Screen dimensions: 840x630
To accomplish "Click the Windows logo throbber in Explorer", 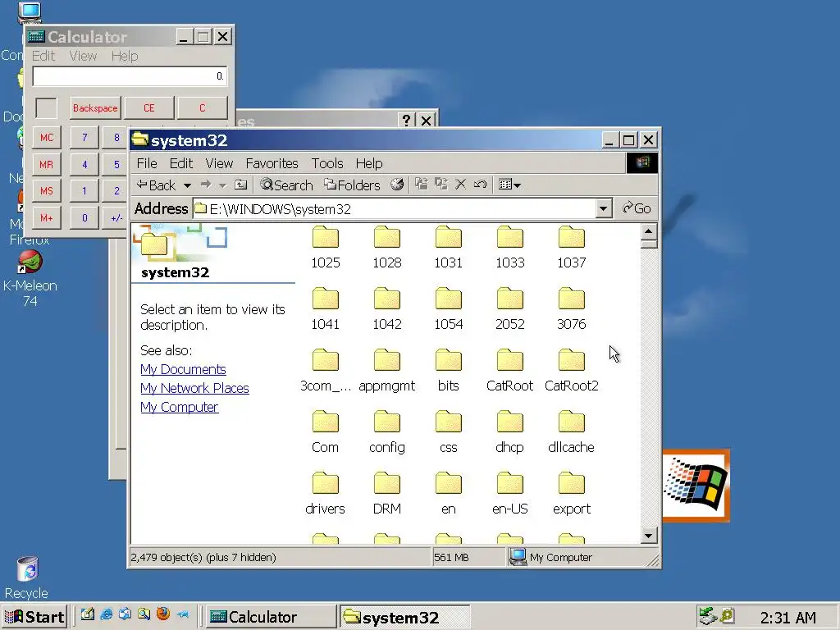I will (642, 163).
